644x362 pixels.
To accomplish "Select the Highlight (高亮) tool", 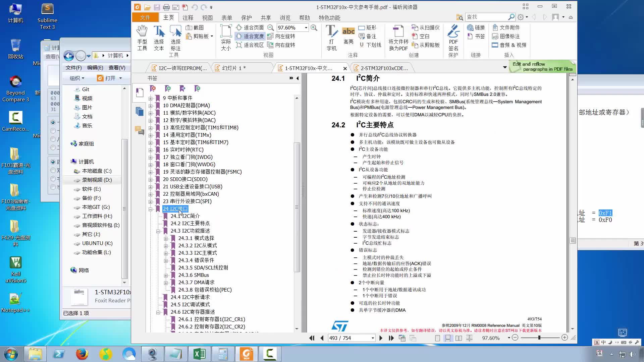I will click(x=348, y=36).
